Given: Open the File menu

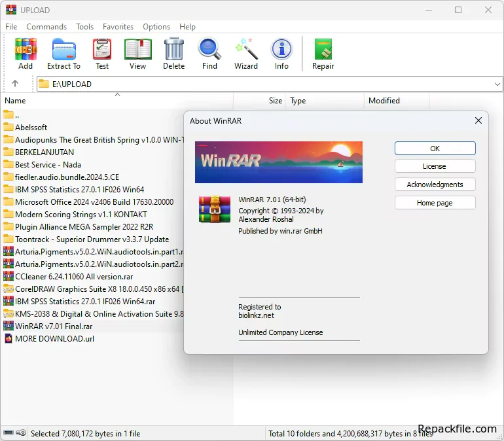Looking at the screenshot, I should point(11,27).
